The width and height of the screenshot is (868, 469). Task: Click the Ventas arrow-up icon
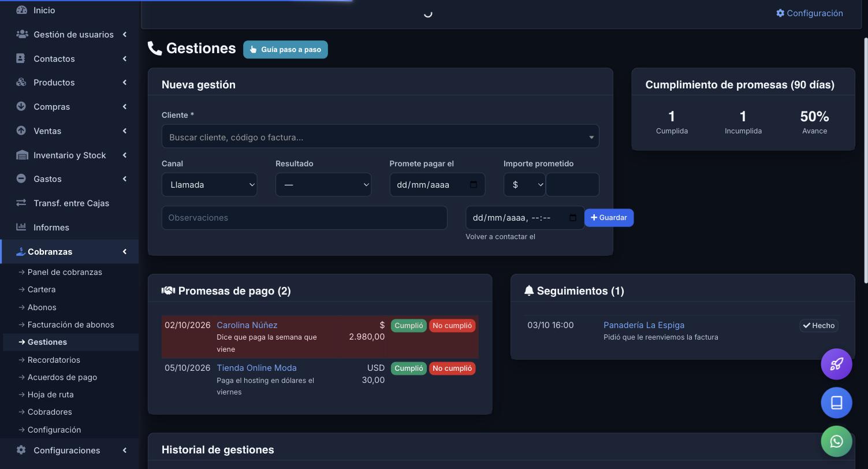pos(21,131)
